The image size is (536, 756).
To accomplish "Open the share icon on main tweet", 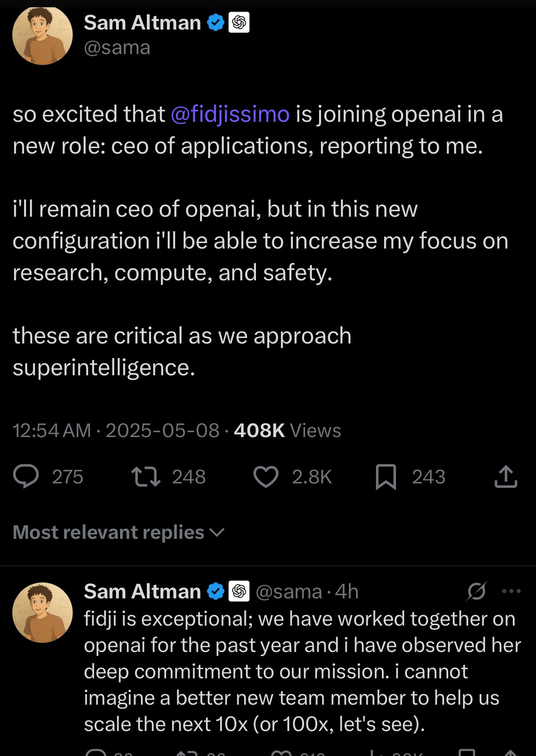I will (x=506, y=477).
